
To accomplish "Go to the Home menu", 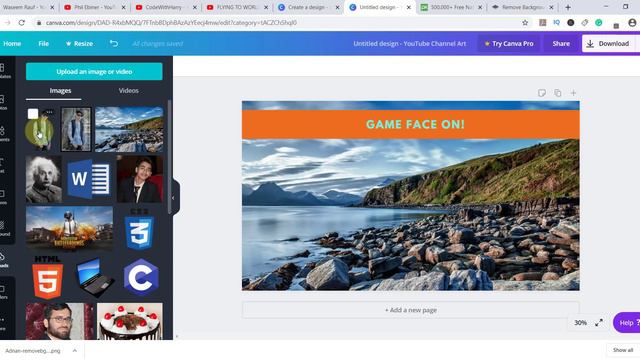I will (12, 43).
